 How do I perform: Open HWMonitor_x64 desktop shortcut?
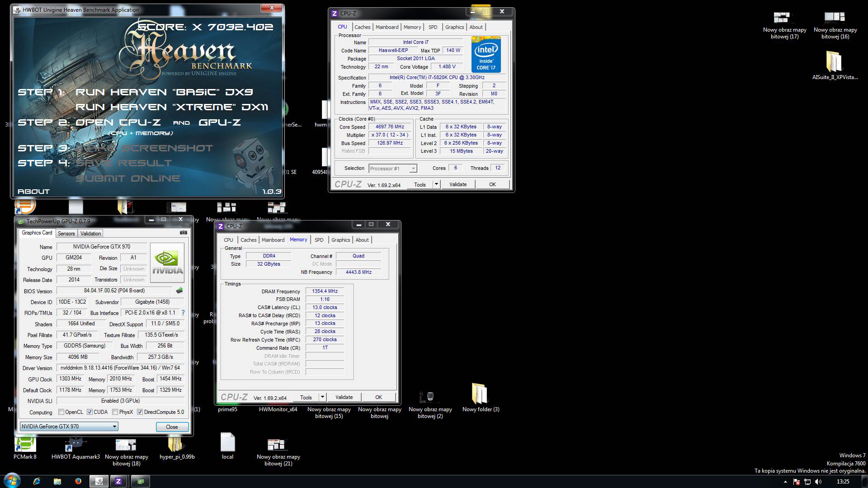(x=278, y=409)
